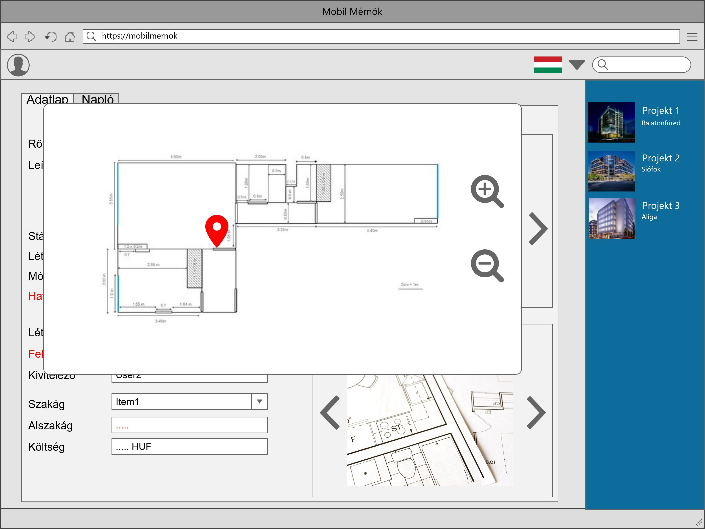Click the user profile avatar icon

18,65
